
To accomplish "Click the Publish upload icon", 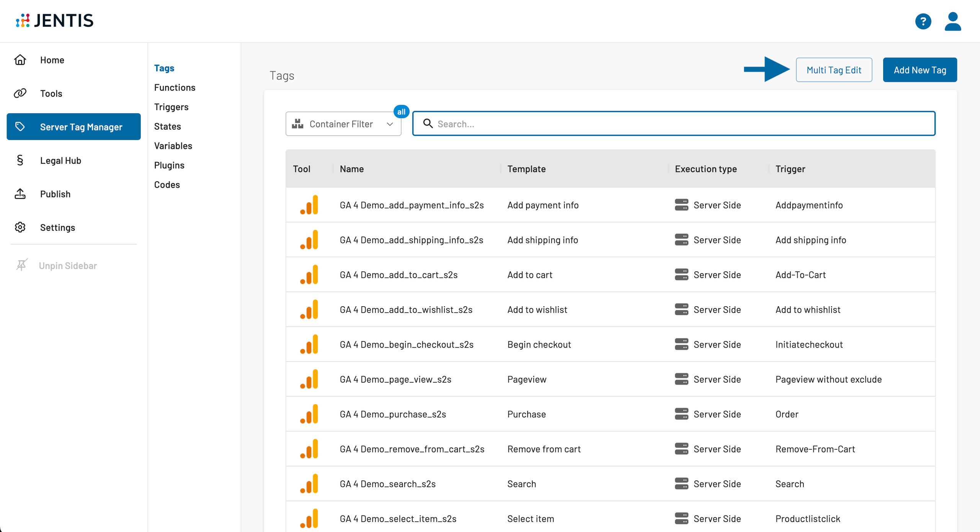I will click(20, 194).
